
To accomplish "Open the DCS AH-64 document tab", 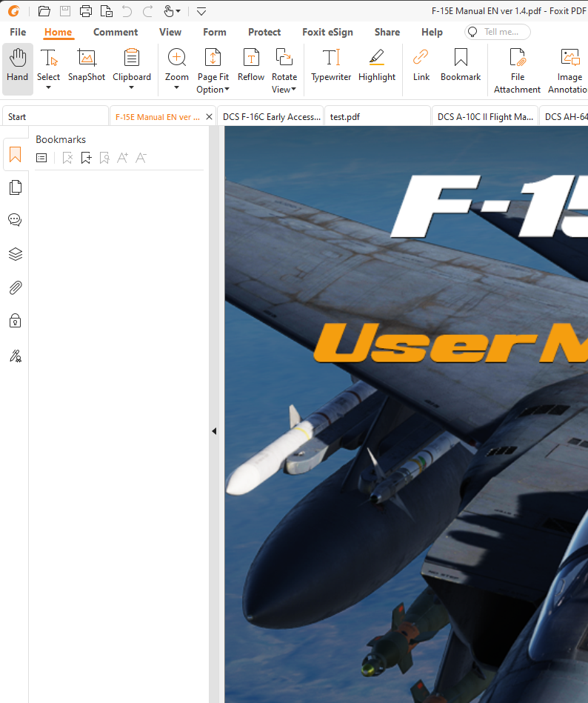I will click(x=564, y=116).
